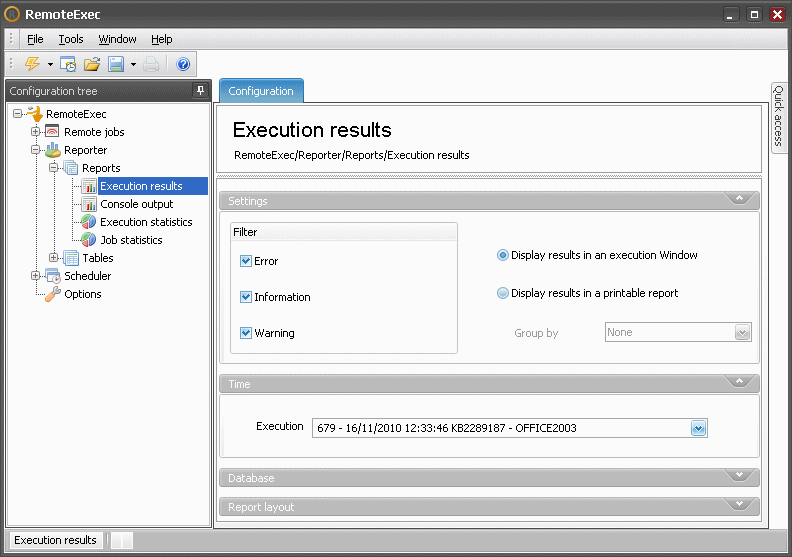Click the Execution results chart icon
Image resolution: width=792 pixels, height=557 pixels.
tap(89, 186)
